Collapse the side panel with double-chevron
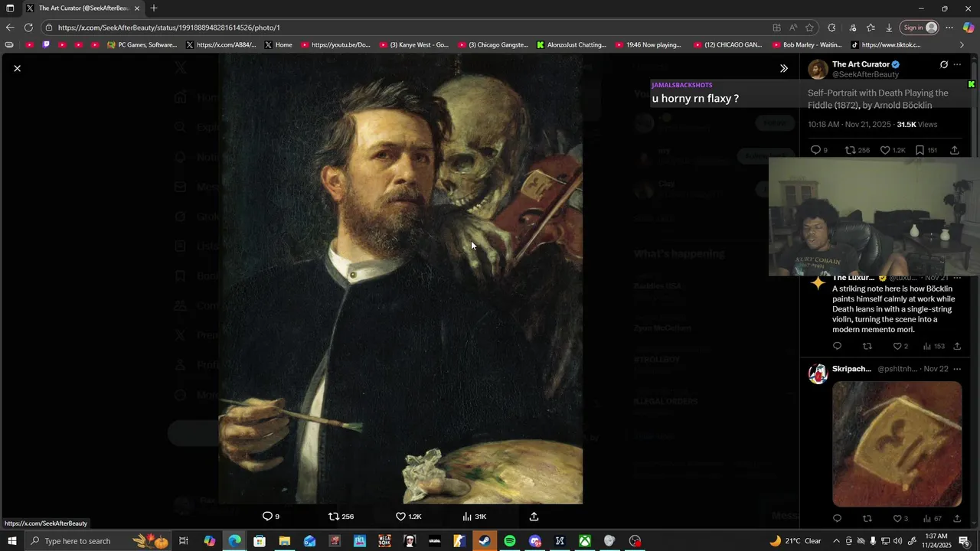980x551 pixels. click(784, 68)
